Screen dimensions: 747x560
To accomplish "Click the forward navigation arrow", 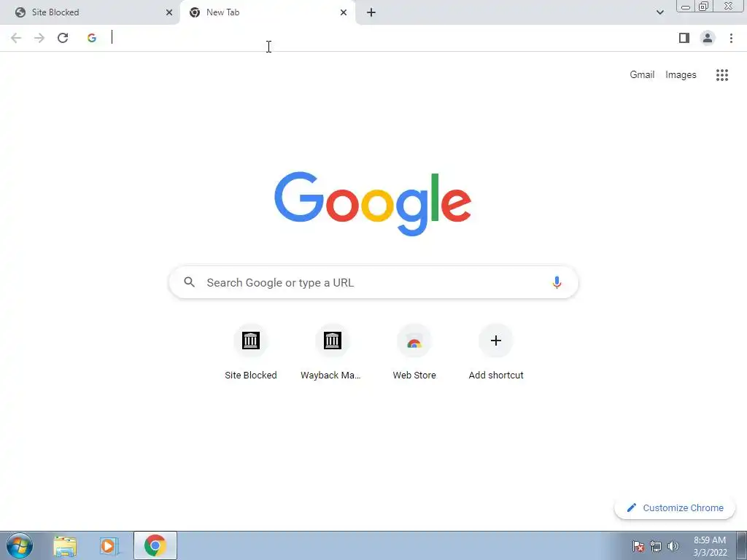I will tap(39, 38).
